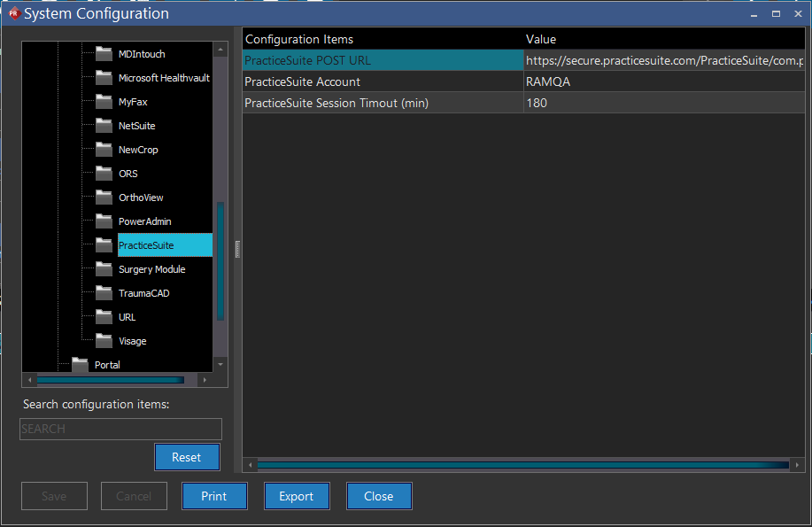Export the configuration items
Screen dimensions: 812x527
click(297, 495)
